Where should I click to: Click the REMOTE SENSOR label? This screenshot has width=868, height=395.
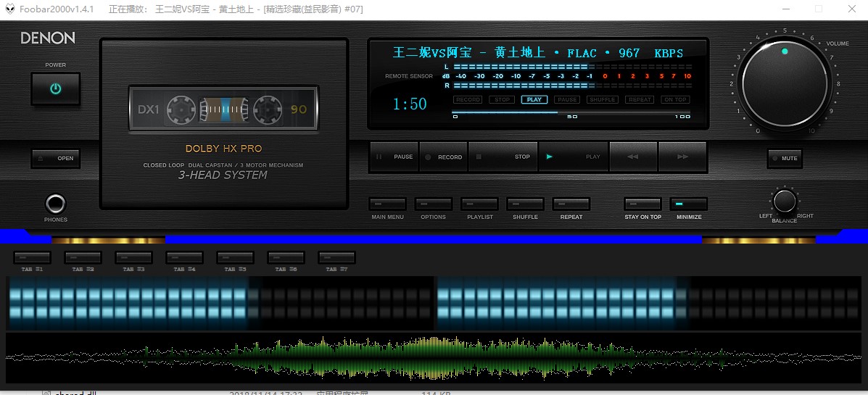409,76
